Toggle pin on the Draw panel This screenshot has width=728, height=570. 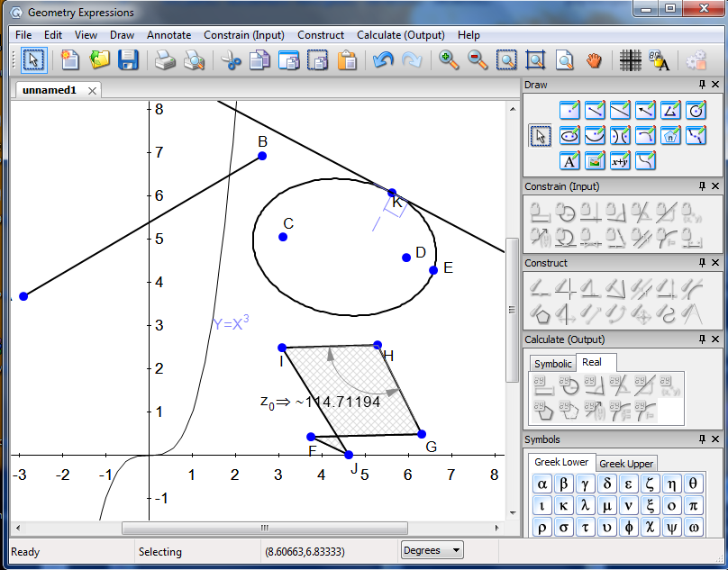tap(702, 85)
